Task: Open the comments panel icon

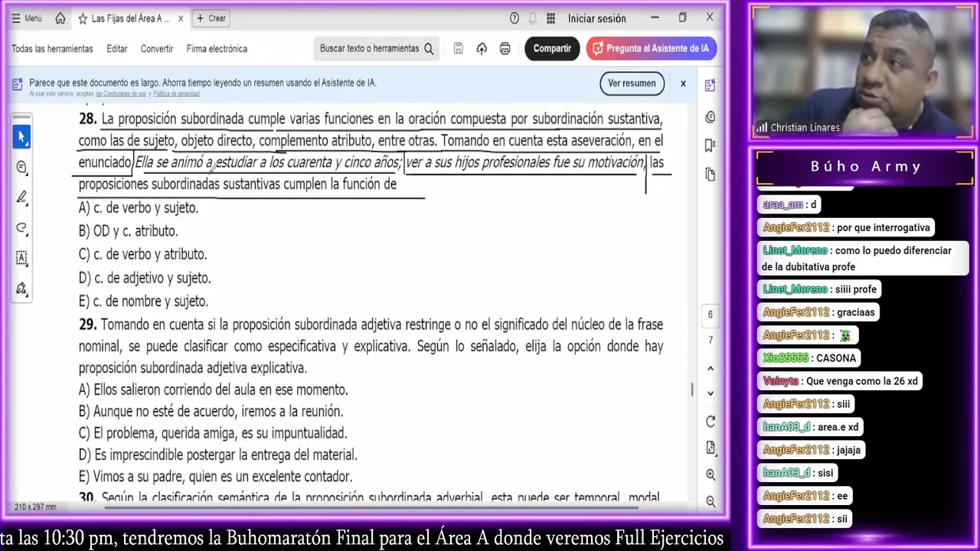Action: point(710,117)
